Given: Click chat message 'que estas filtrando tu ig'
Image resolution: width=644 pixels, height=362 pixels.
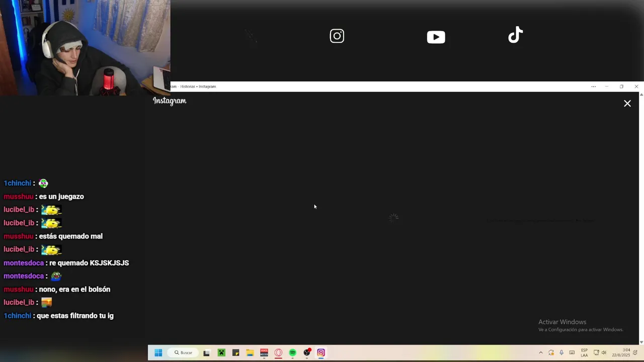Looking at the screenshot, I should click(75, 316).
